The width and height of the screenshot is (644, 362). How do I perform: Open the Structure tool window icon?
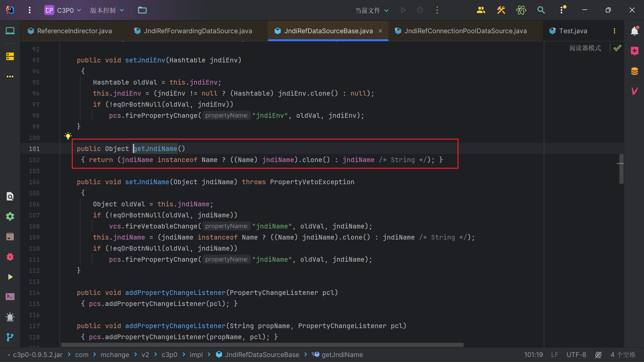[x=10, y=56]
